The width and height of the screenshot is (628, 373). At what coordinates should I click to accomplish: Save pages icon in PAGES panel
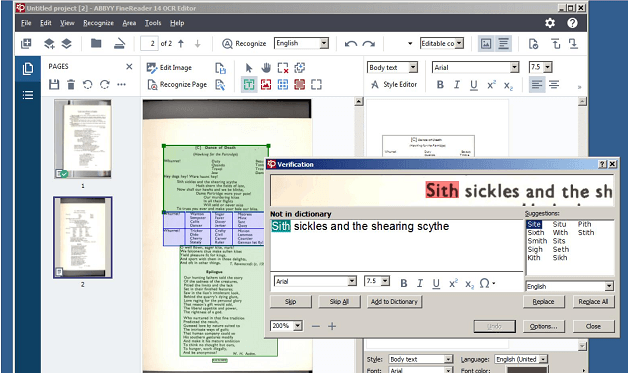click(x=54, y=85)
